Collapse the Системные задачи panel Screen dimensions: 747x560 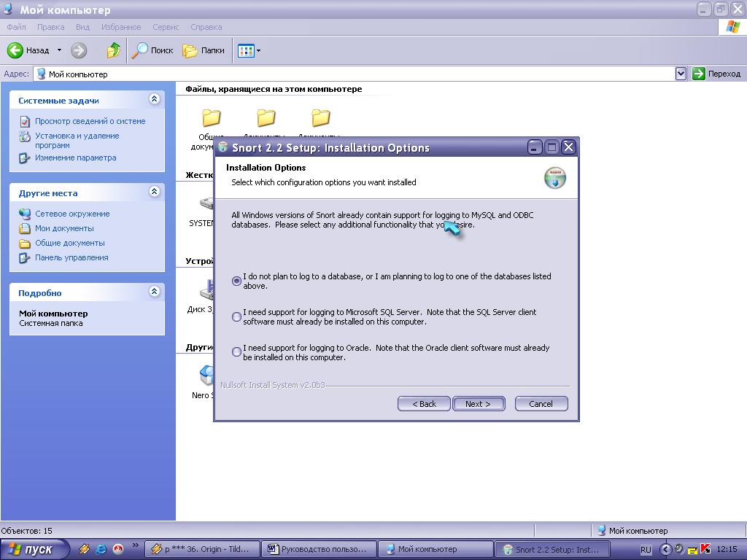coord(154,99)
